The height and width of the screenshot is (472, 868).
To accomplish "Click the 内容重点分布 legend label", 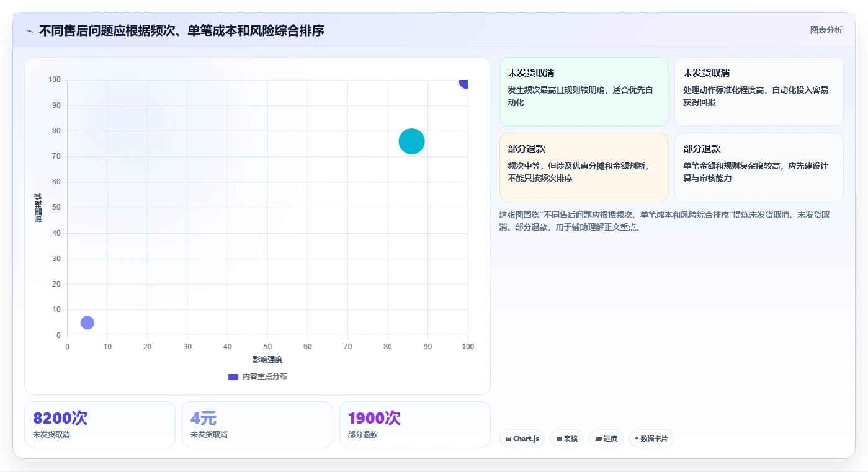I will [x=264, y=376].
